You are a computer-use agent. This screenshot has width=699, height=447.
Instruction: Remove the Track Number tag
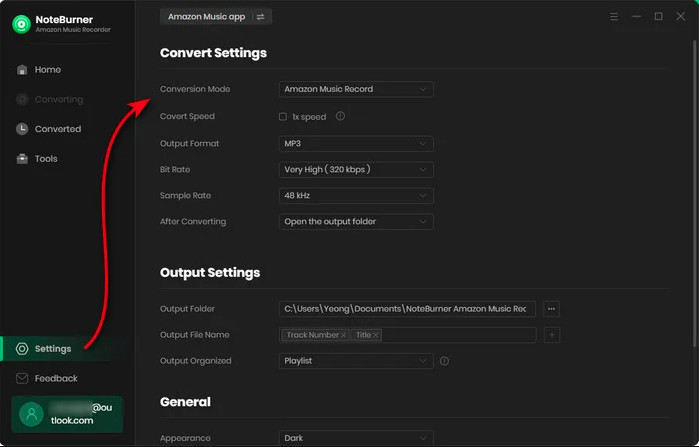coord(343,335)
